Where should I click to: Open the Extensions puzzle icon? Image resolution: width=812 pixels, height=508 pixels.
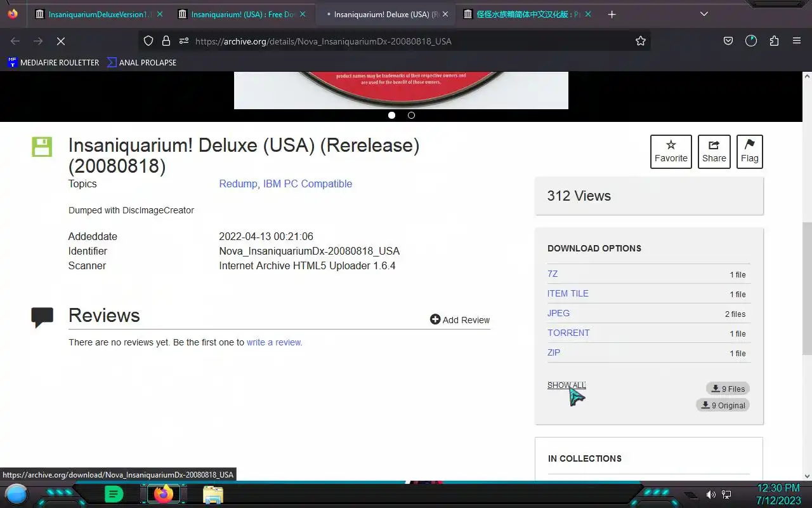tap(774, 41)
